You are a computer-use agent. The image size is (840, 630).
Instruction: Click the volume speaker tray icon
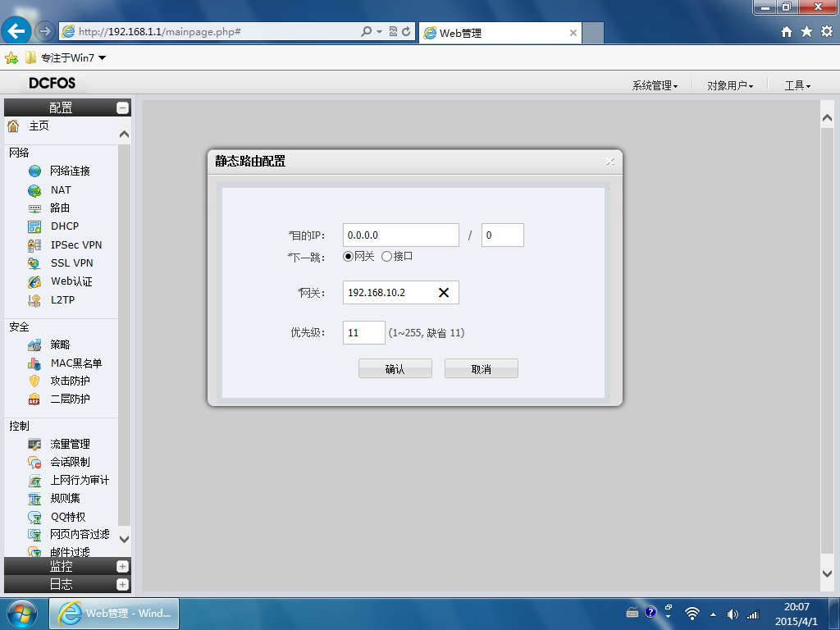(733, 614)
